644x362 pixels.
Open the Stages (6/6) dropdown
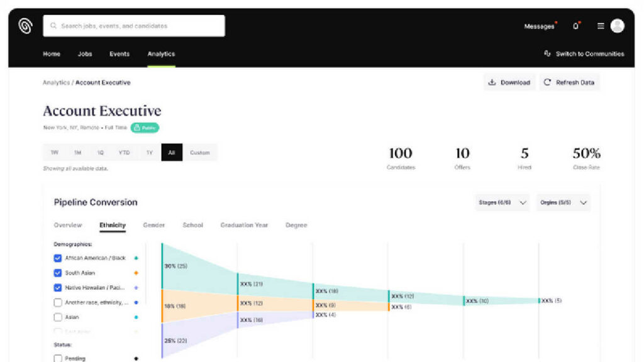(502, 202)
